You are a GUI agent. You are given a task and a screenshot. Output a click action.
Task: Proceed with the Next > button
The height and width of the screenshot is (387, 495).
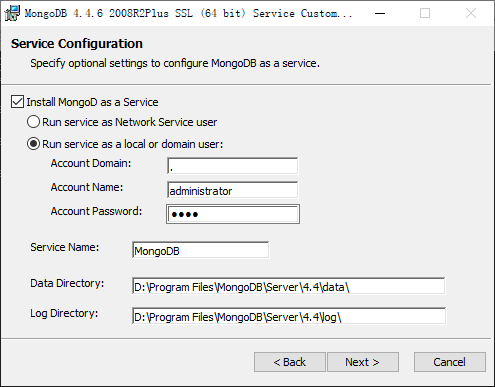[x=363, y=362]
